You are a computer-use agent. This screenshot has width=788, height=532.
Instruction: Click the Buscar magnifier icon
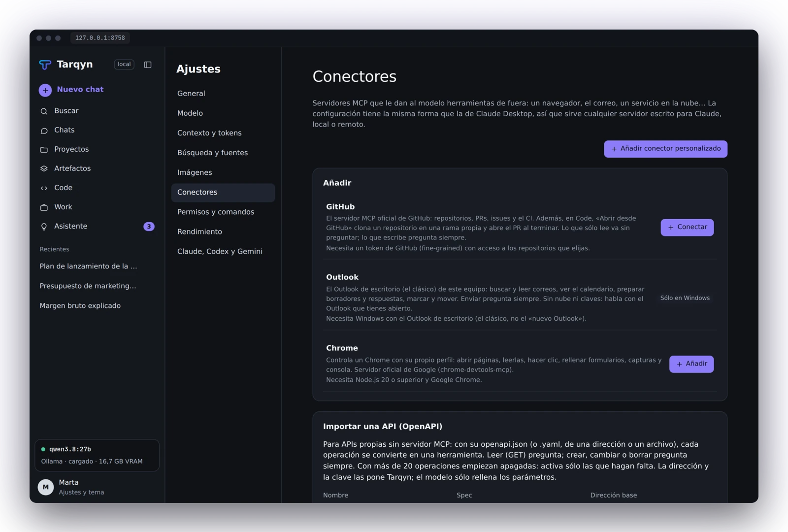click(x=44, y=111)
